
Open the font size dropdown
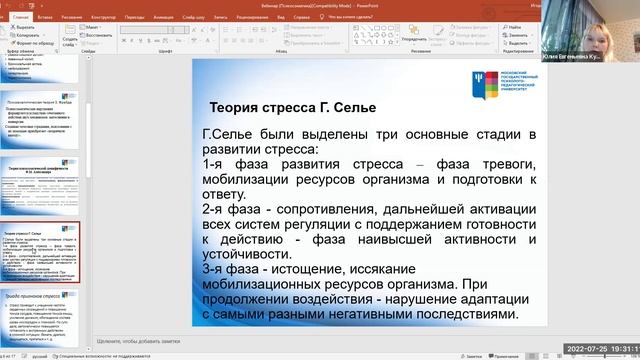coord(187,30)
